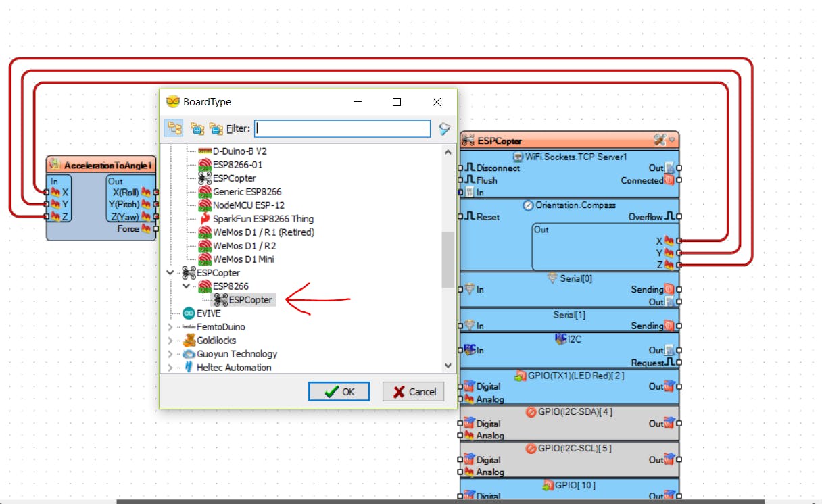Image resolution: width=822 pixels, height=504 pixels.
Task: Select WeMos D1 / R1 (Retired) board
Action: (256, 232)
